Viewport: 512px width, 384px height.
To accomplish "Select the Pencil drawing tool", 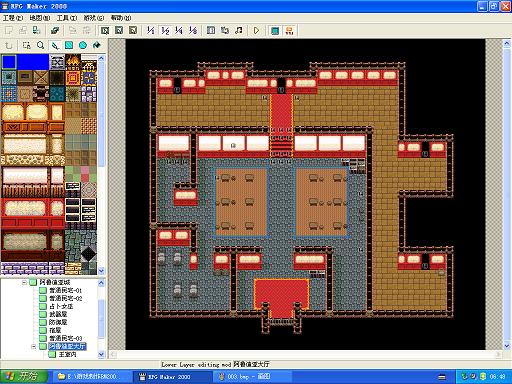I will click(55, 45).
